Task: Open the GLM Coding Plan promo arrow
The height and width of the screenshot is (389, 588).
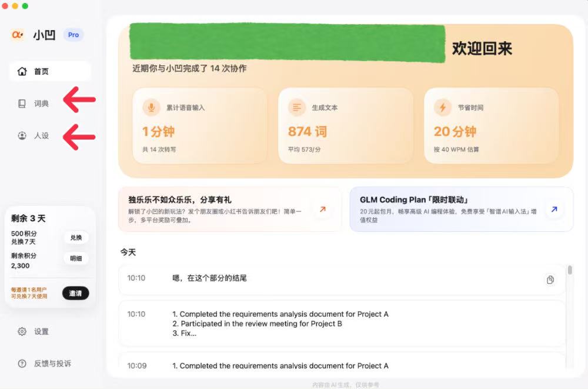Action: (553, 208)
